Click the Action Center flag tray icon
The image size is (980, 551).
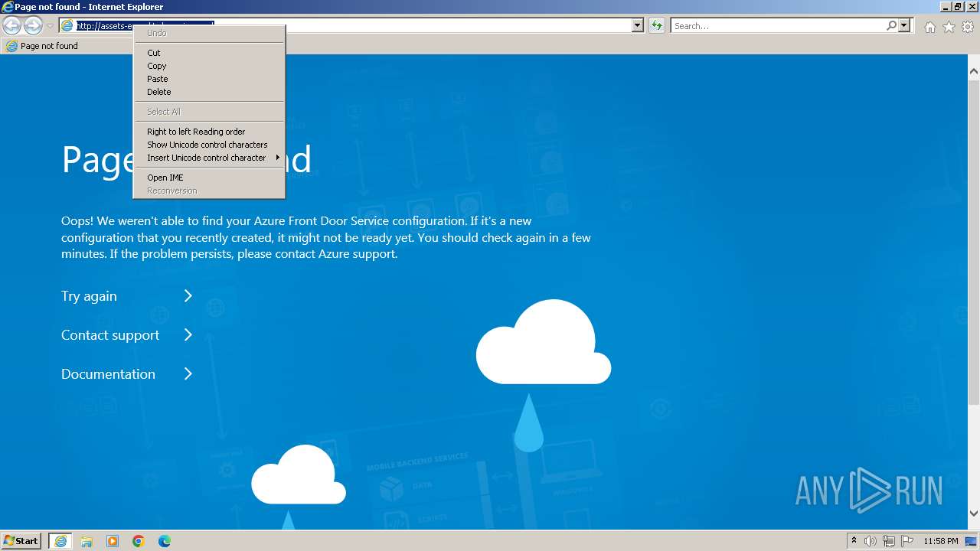coord(907,541)
